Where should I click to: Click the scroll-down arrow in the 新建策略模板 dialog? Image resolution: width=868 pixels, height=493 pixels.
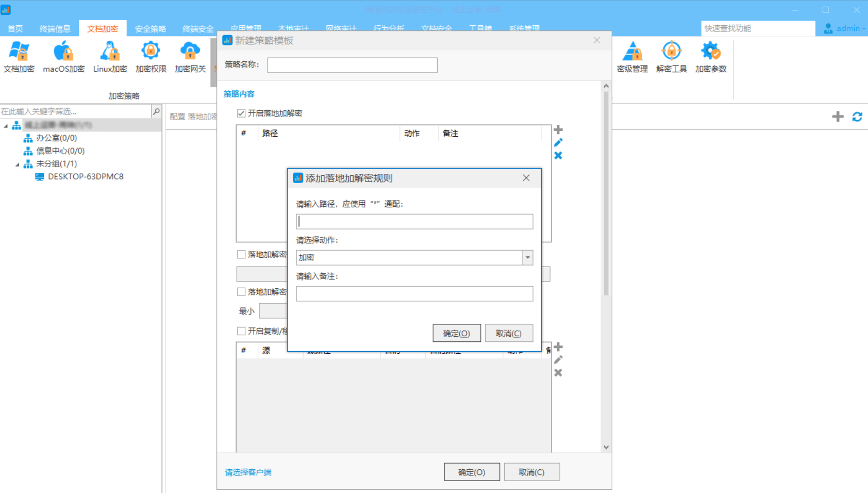click(606, 447)
